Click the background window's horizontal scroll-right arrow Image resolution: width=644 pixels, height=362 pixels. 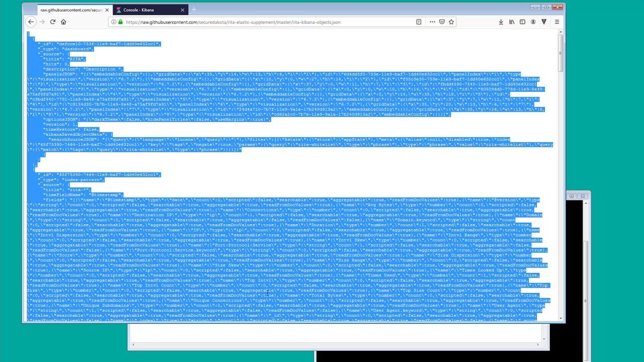coord(538,344)
